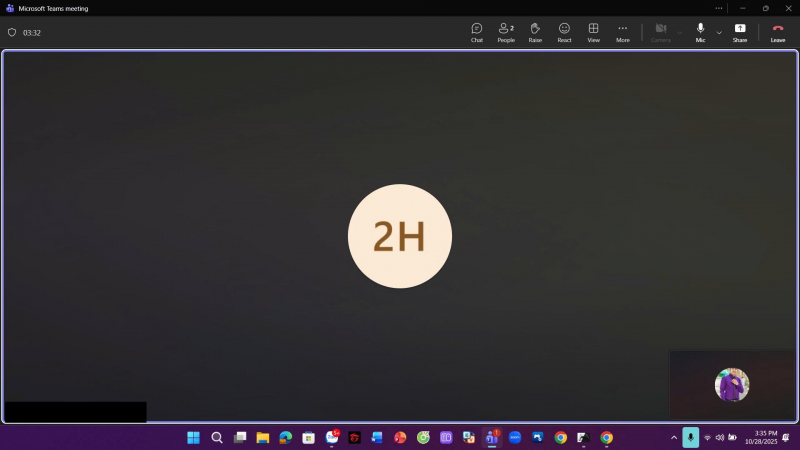Viewport: 800px width, 450px height.
Task: Expand the Mic options dropdown arrow
Action: click(719, 32)
